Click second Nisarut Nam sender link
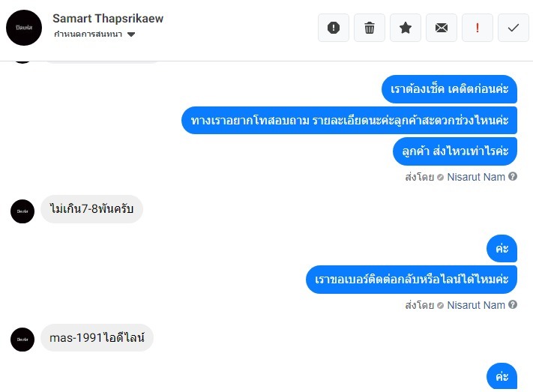533x392 pixels. pyautogui.click(x=476, y=305)
